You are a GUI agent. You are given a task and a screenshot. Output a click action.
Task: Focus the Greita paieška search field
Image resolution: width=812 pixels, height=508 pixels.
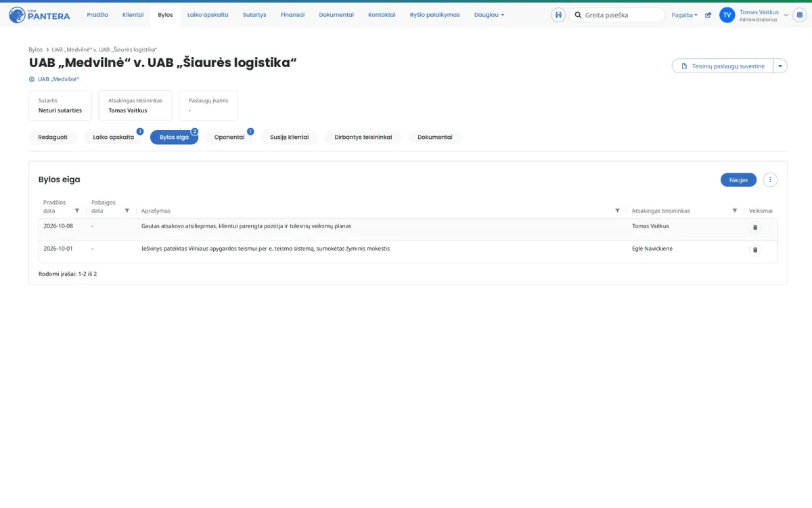(x=617, y=15)
